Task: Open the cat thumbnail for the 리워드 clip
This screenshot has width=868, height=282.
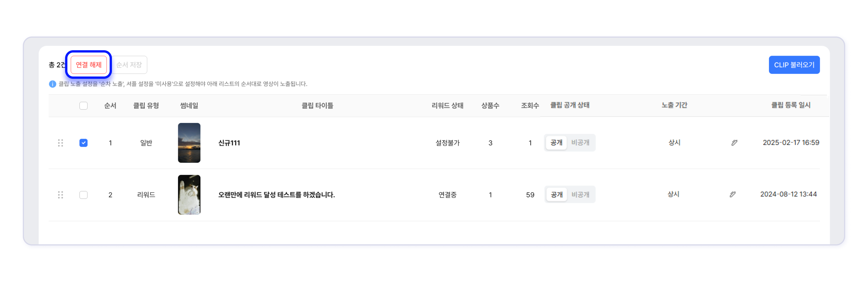Action: (x=189, y=195)
